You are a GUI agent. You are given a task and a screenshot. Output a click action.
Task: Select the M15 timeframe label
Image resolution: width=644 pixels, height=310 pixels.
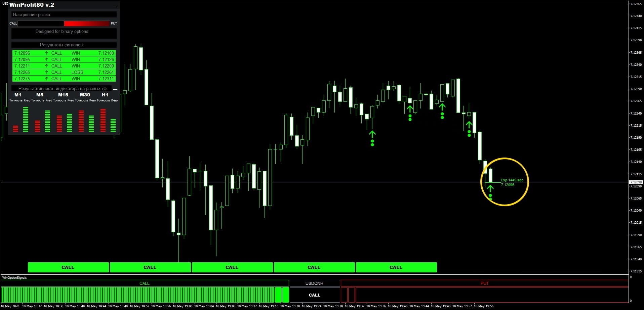coord(63,95)
